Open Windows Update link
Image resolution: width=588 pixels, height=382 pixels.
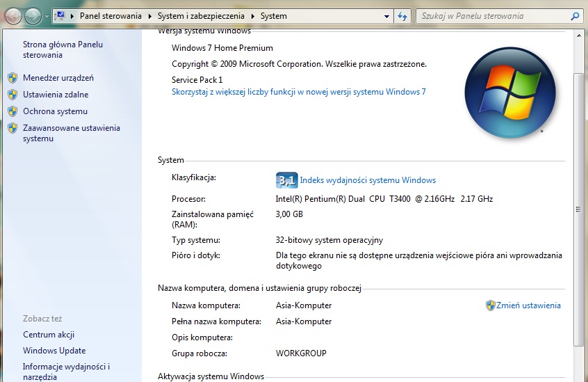[54, 351]
